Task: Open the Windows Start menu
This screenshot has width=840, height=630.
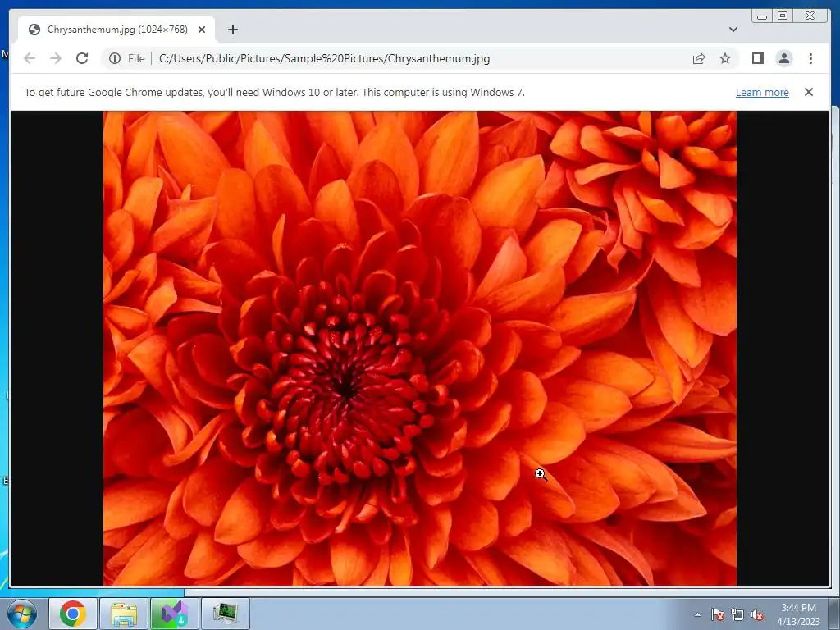Action: (x=22, y=614)
